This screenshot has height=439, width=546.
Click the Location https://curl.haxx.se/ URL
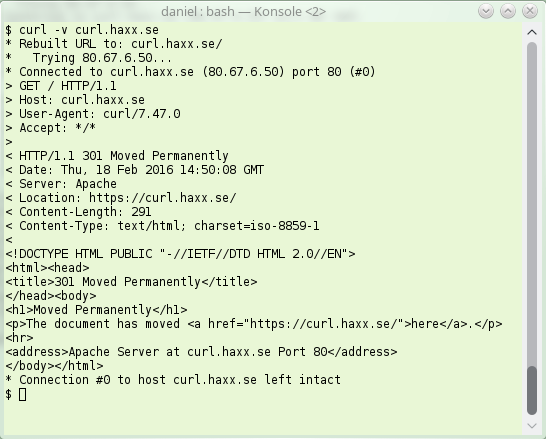click(x=163, y=198)
